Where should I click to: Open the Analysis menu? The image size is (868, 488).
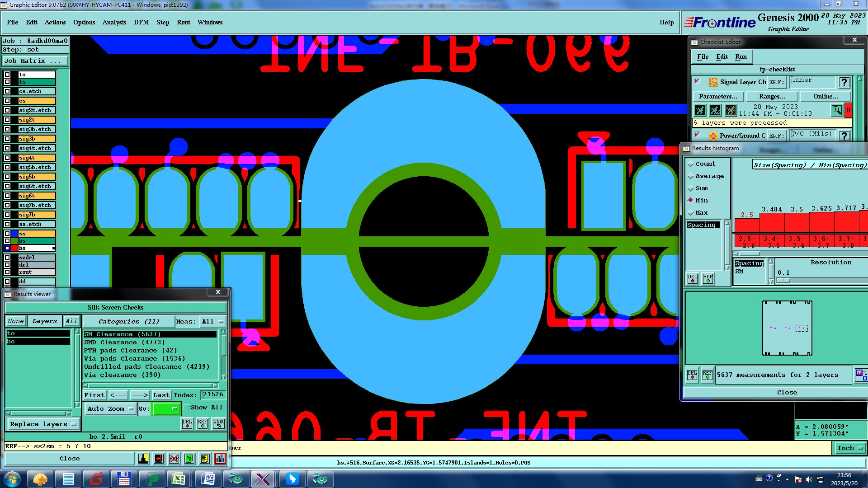114,22
